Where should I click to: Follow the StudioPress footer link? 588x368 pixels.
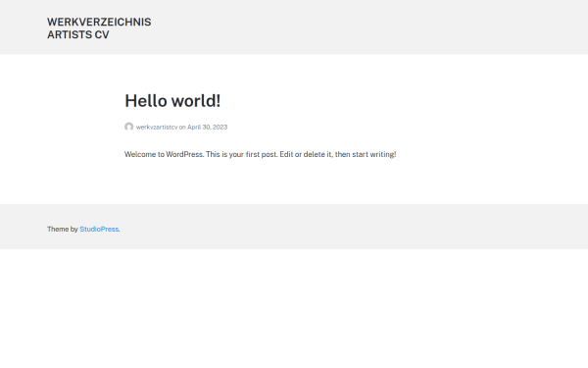pos(99,229)
